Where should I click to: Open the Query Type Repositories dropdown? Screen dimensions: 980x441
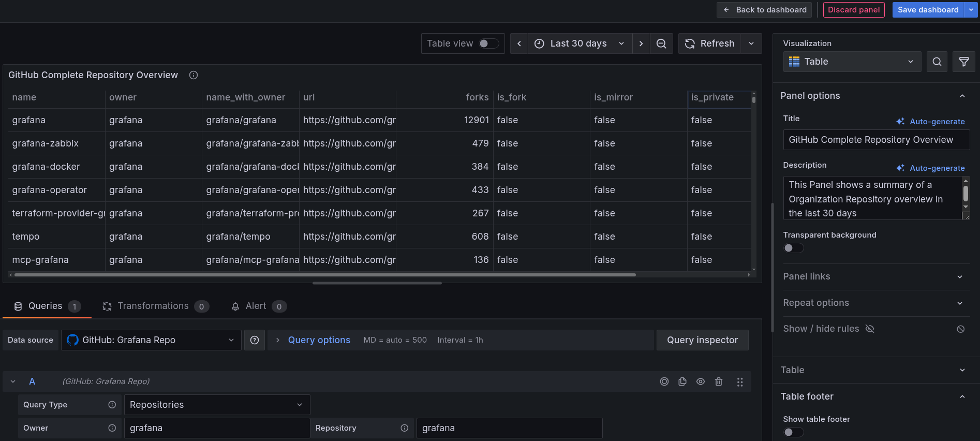[x=217, y=405]
